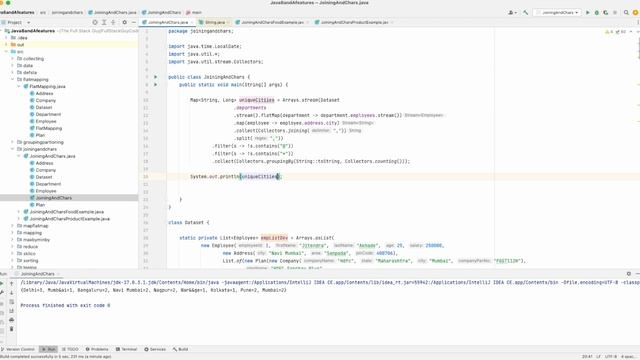640x360 pixels.
Task: Expand the out folder
Action: point(6,44)
